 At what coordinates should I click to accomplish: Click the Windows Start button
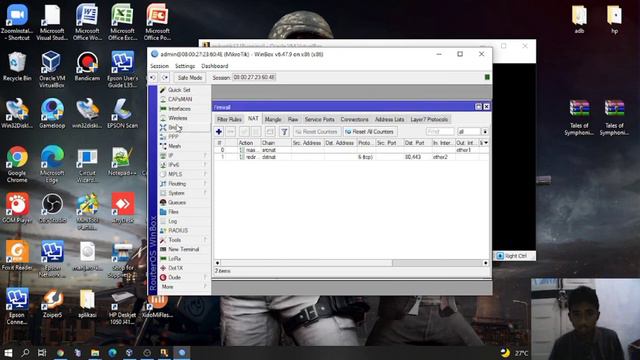(x=8, y=353)
